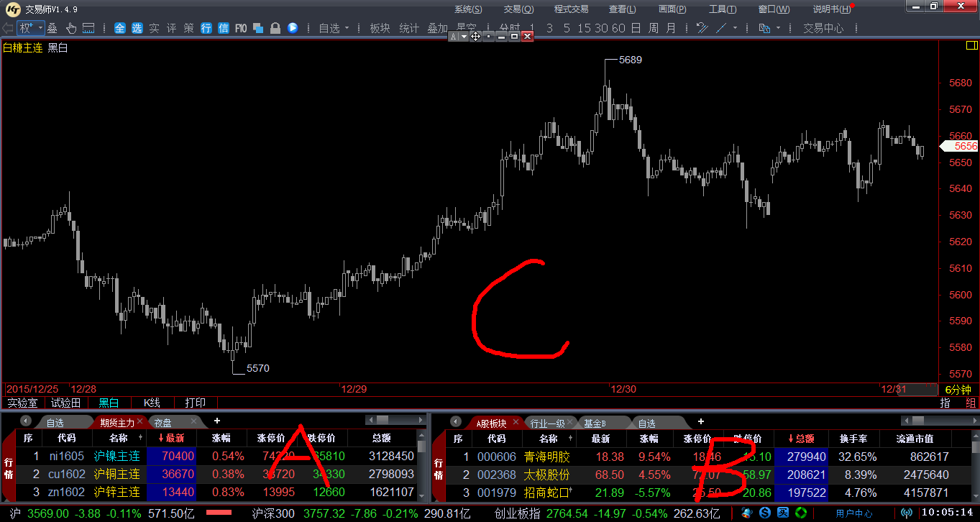Switch chart to 60-minute period

click(x=618, y=28)
